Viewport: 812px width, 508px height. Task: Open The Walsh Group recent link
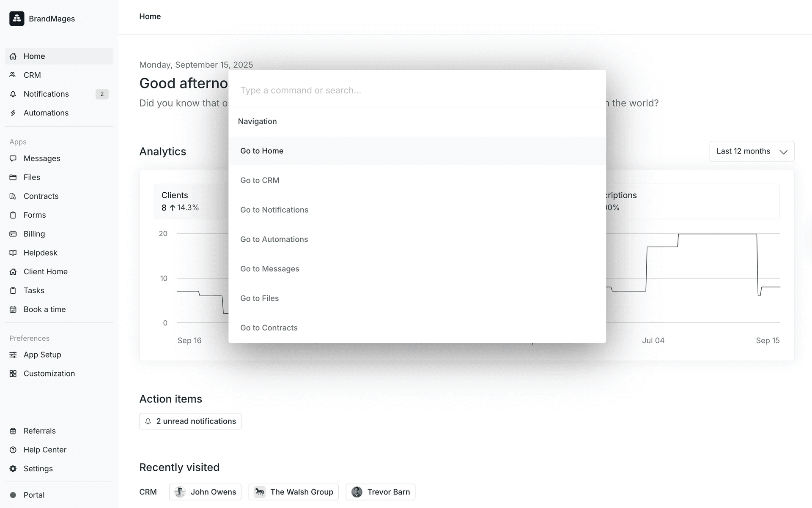[294, 492]
